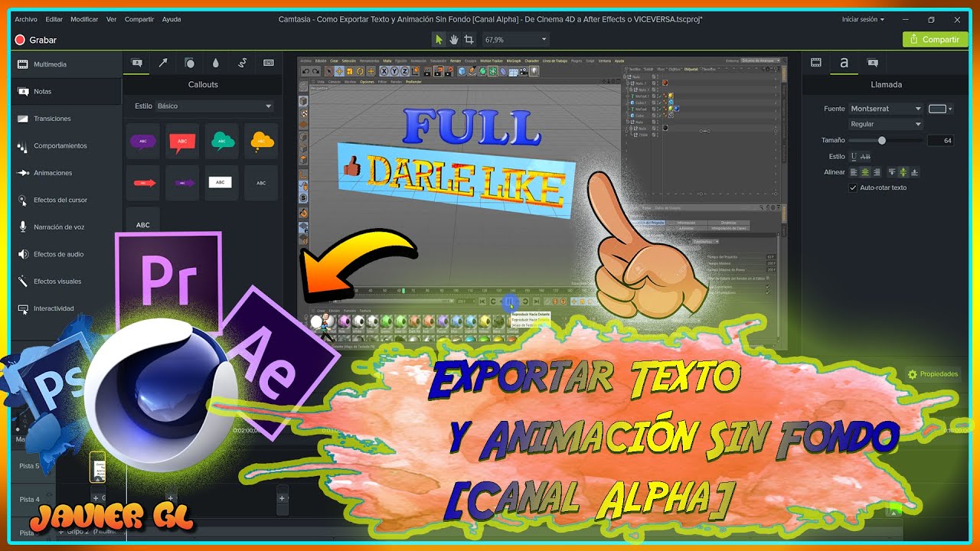The height and width of the screenshot is (551, 980).
Task: Show visual properties filmstrip tab
Action: [816, 63]
